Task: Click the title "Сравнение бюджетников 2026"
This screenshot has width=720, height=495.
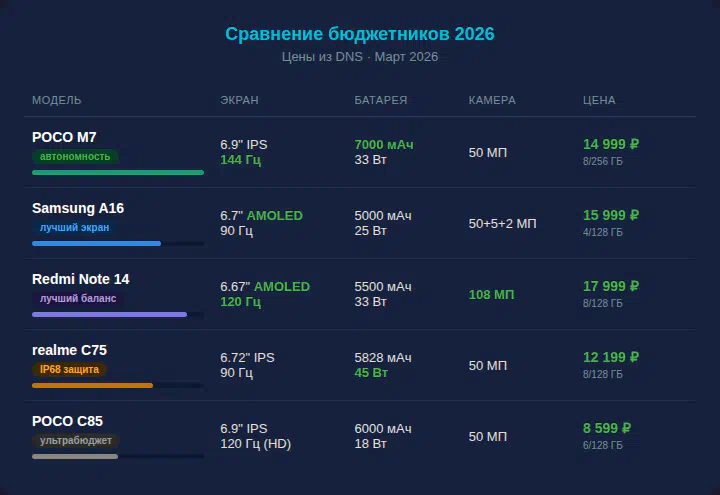Action: [x=360, y=34]
